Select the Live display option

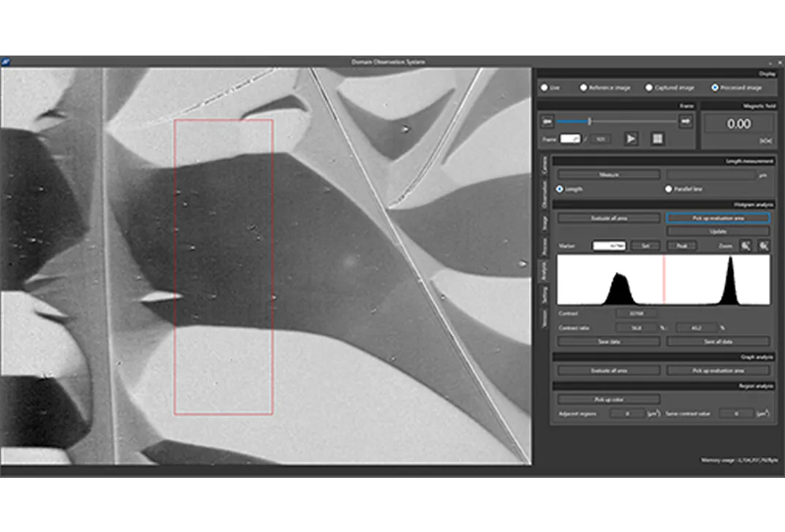click(544, 88)
